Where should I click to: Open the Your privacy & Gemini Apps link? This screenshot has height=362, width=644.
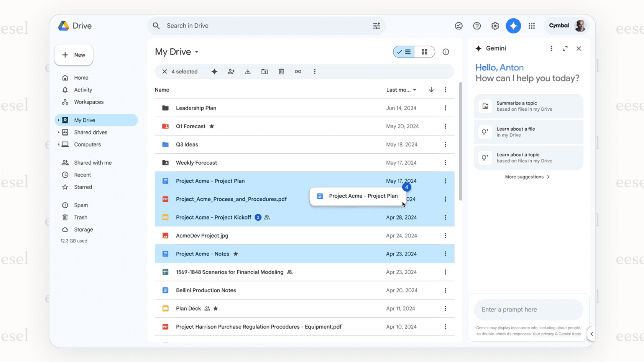click(x=556, y=334)
